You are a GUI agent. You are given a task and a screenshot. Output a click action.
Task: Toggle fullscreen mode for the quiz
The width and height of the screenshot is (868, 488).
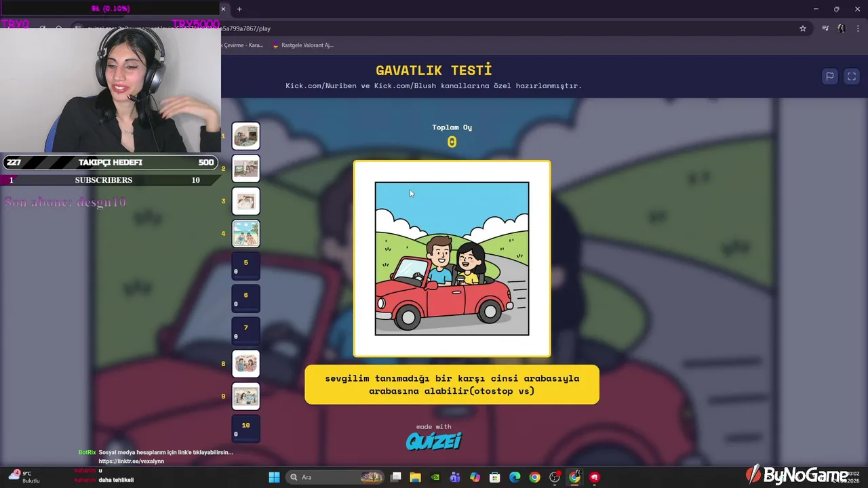(x=852, y=77)
